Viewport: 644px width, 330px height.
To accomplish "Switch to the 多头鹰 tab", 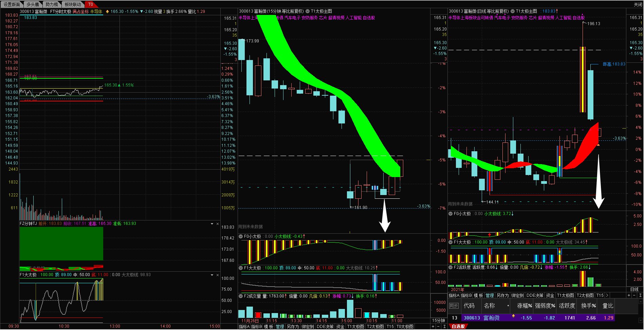I will coord(33,4).
